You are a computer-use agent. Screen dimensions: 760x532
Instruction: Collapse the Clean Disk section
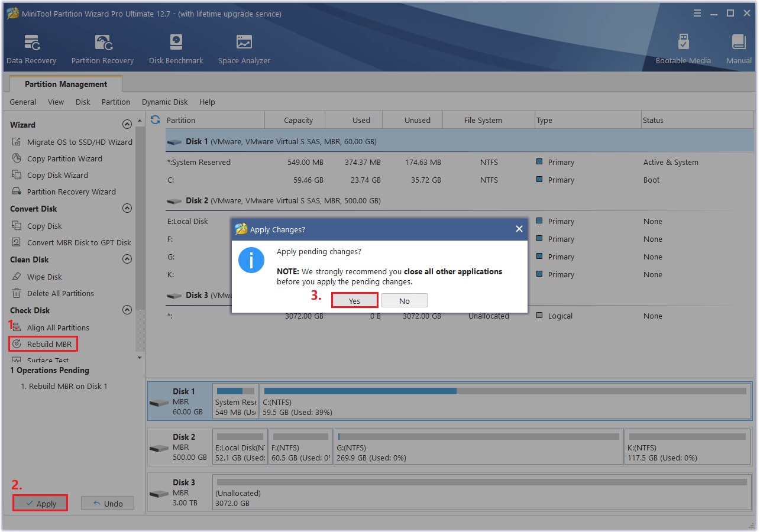click(127, 259)
